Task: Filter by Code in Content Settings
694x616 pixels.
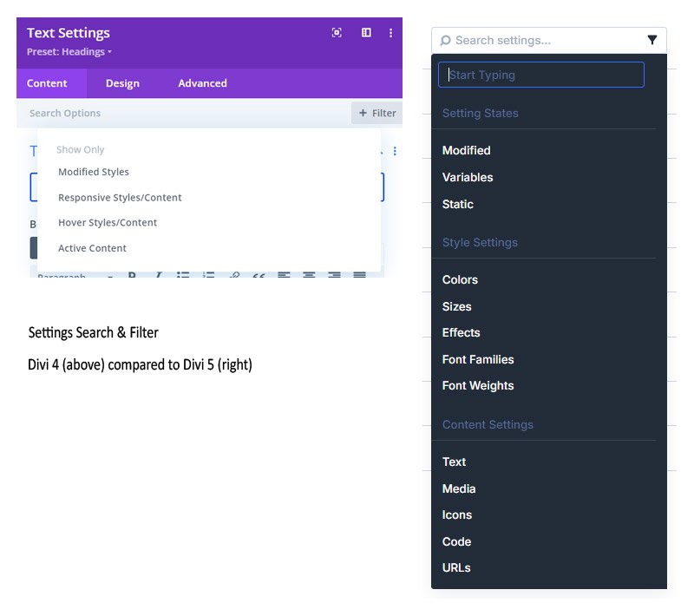Action: (456, 542)
